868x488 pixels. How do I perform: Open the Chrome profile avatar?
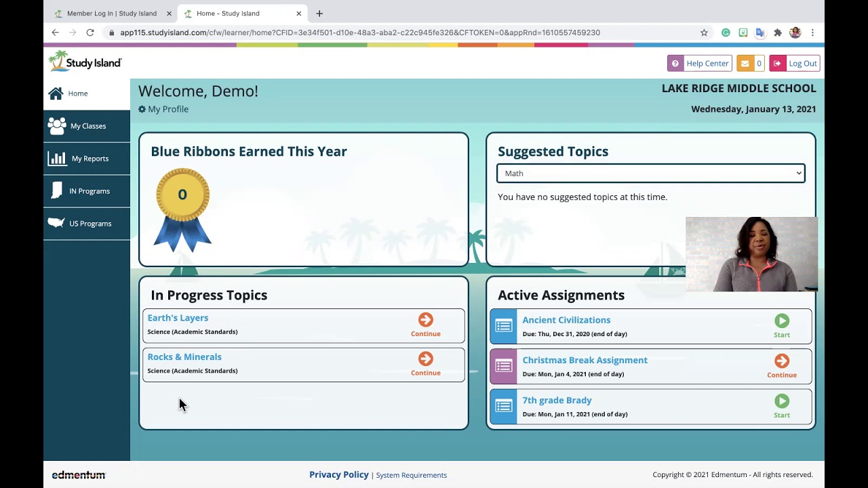[x=795, y=33]
